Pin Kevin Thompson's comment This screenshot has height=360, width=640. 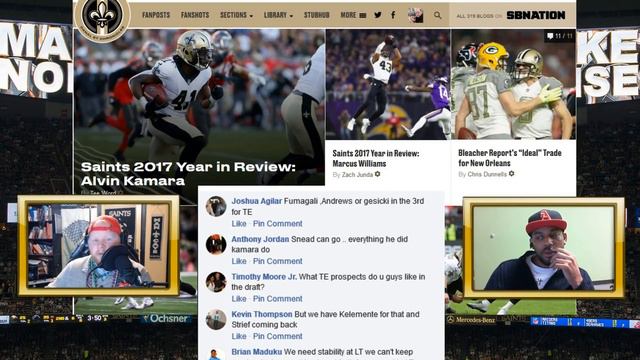coord(278,336)
